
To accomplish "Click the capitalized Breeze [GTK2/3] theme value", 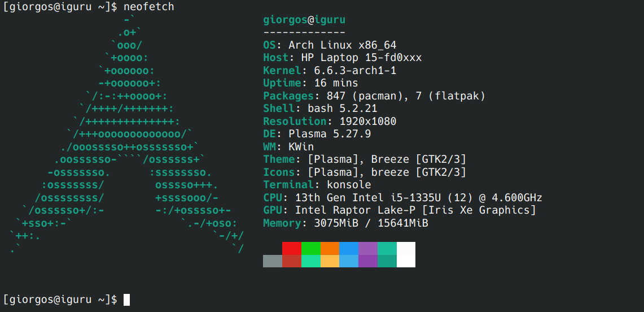I will pos(419,159).
